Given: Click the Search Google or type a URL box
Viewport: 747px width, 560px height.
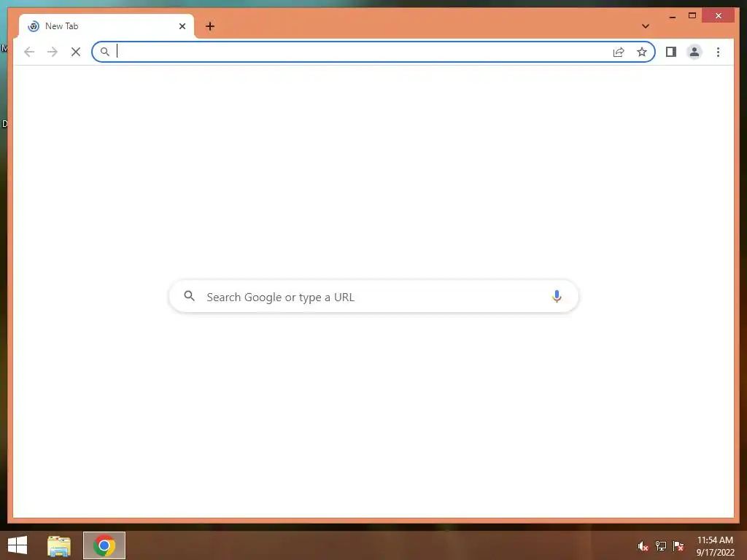Looking at the screenshot, I should [x=374, y=296].
